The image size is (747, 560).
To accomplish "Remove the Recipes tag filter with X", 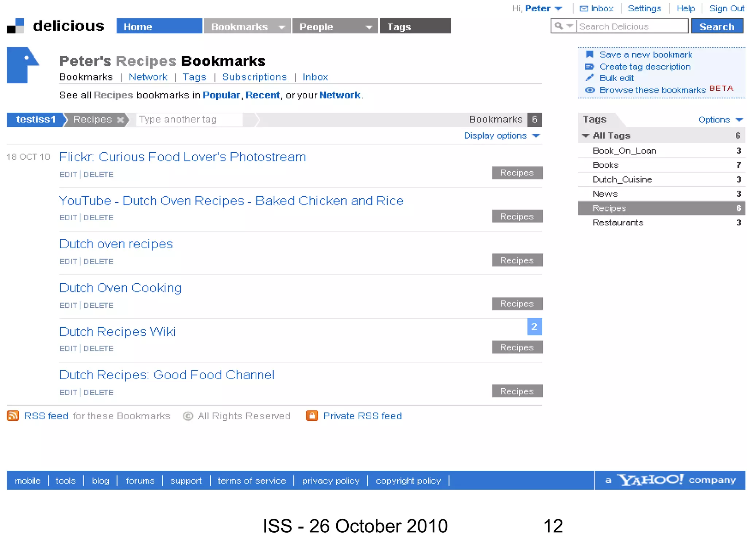I will coord(120,120).
